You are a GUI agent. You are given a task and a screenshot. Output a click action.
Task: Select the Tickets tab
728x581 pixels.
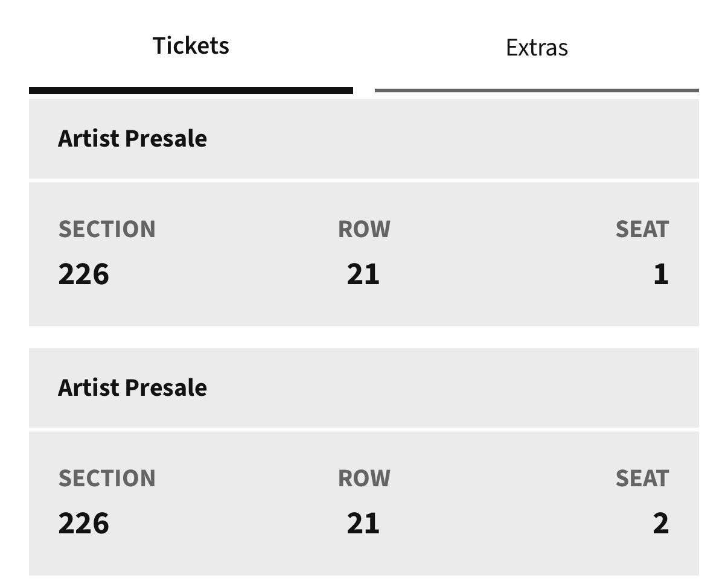(191, 46)
